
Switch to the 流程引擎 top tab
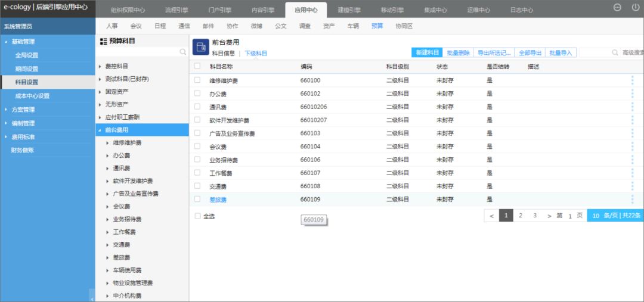pyautogui.click(x=177, y=10)
